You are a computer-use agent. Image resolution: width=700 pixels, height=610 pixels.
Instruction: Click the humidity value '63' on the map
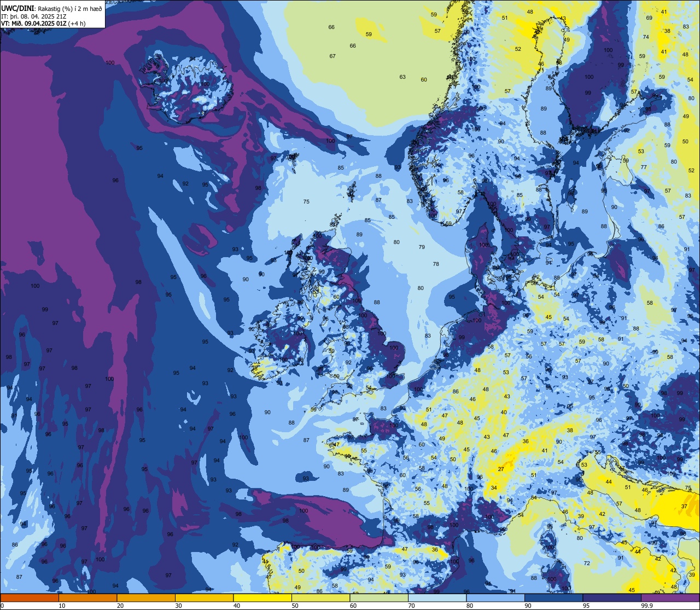pyautogui.click(x=402, y=77)
